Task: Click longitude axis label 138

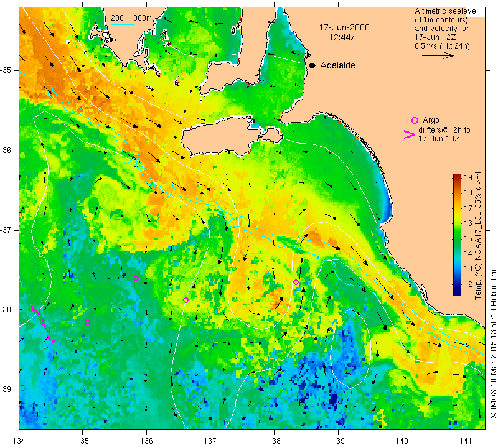Action: (x=274, y=441)
